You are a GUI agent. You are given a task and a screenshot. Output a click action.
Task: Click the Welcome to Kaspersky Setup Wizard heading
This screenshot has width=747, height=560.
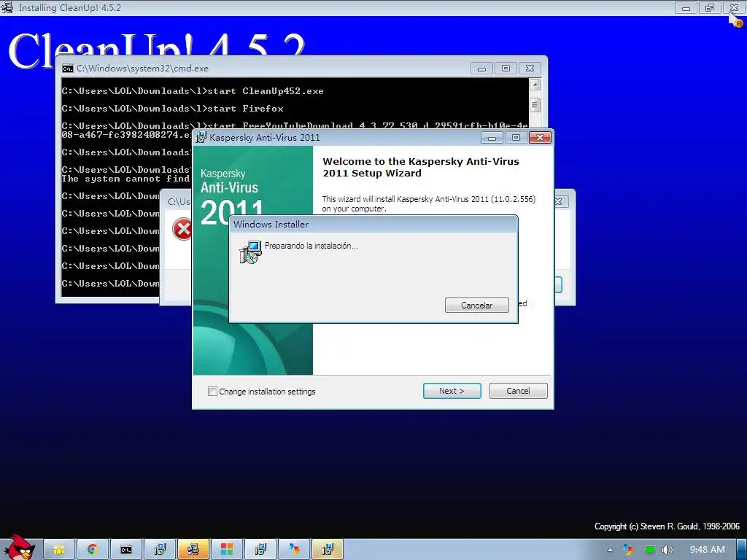[x=421, y=167]
